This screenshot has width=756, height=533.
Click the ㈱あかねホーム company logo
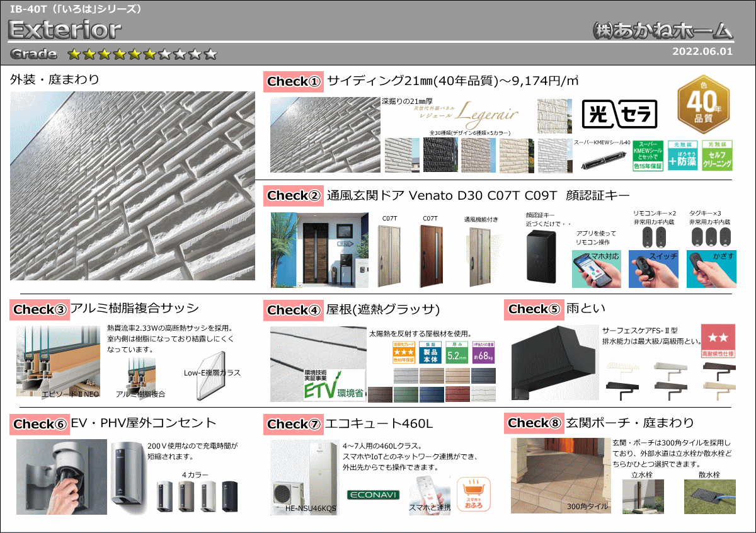click(663, 30)
